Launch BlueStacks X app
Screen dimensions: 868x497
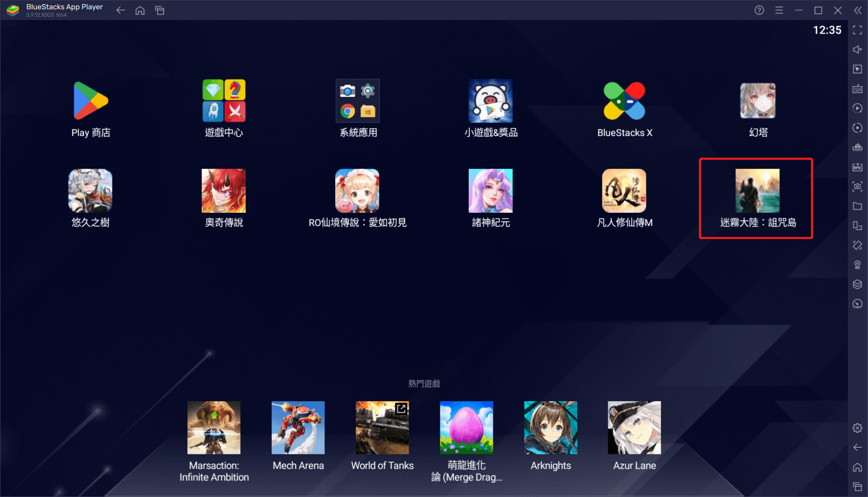[624, 101]
